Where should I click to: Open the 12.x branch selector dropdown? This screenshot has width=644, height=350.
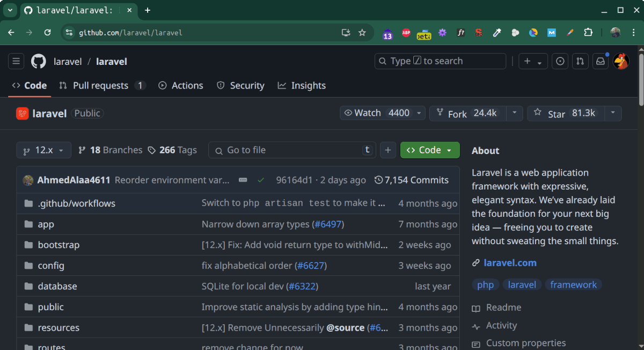pos(43,150)
